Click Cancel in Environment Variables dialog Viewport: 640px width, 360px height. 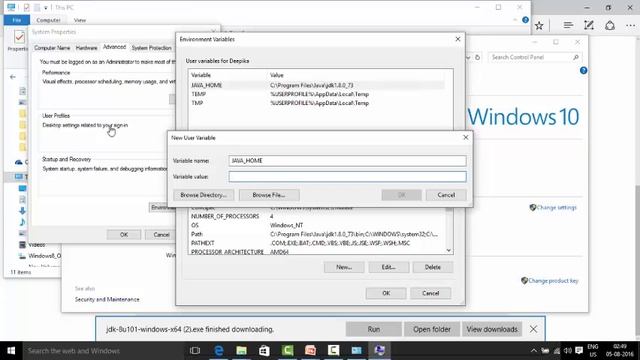431,293
